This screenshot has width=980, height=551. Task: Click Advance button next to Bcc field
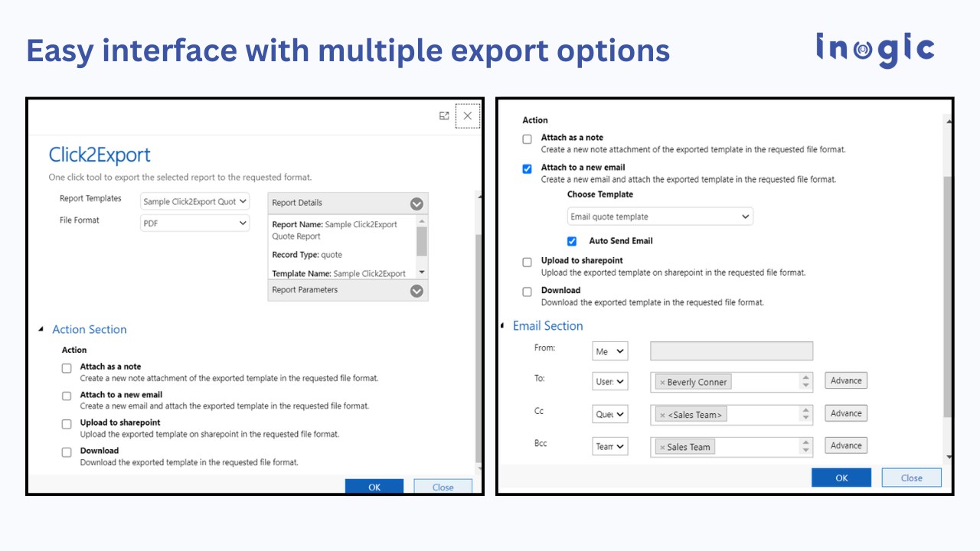846,445
